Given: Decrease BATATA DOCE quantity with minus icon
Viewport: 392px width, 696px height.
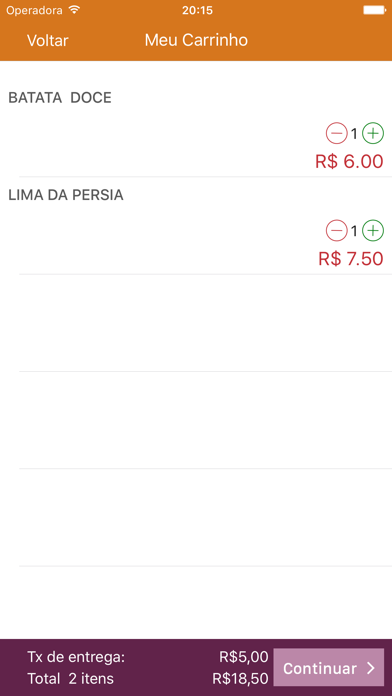Looking at the screenshot, I should [337, 134].
